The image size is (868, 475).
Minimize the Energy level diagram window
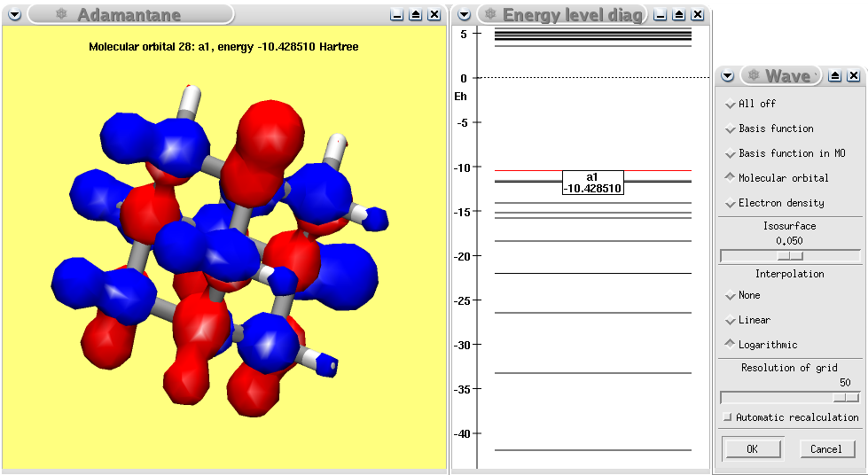[660, 14]
